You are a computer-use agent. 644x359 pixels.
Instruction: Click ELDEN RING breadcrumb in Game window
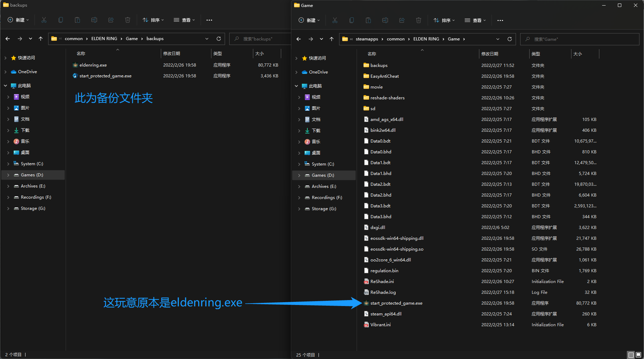(426, 39)
